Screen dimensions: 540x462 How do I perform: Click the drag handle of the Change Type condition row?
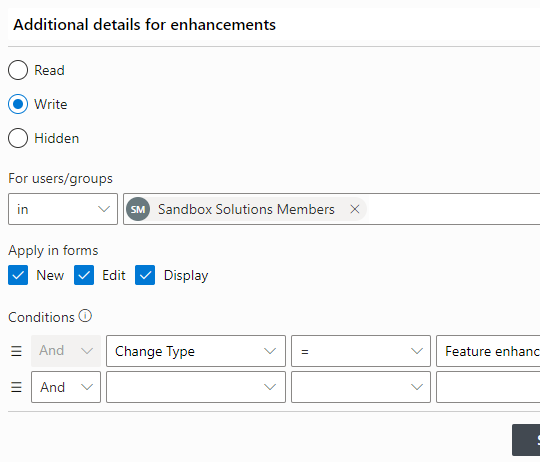click(16, 351)
